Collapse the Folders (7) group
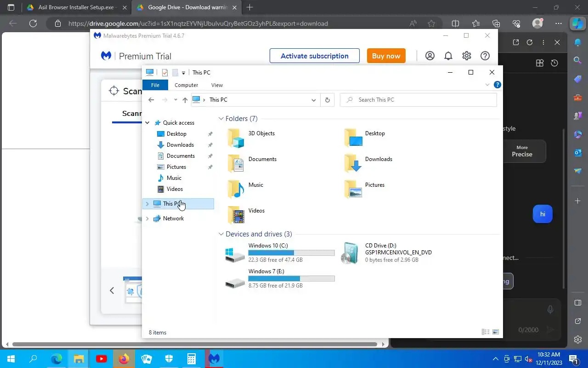Image resolution: width=588 pixels, height=368 pixels. pyautogui.click(x=221, y=119)
